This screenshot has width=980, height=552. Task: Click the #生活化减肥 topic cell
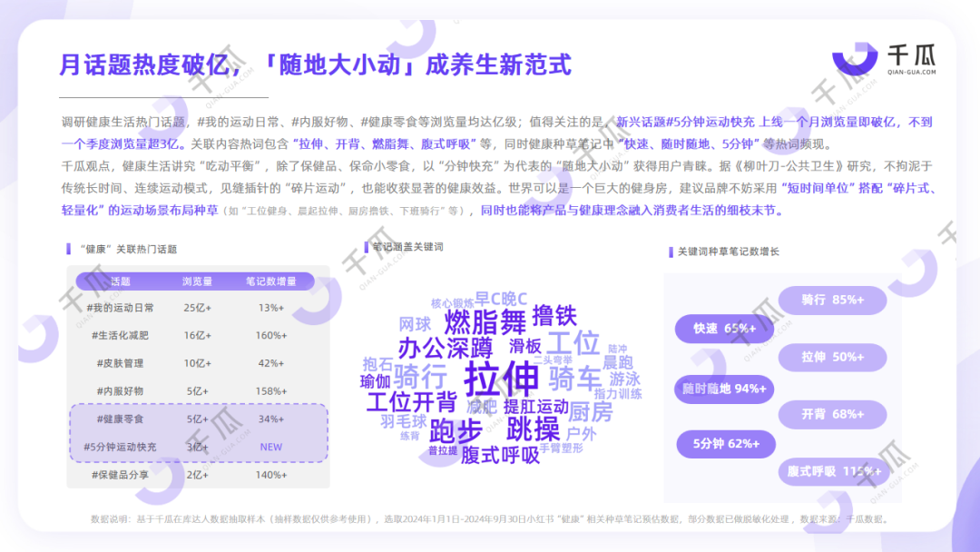coord(120,336)
